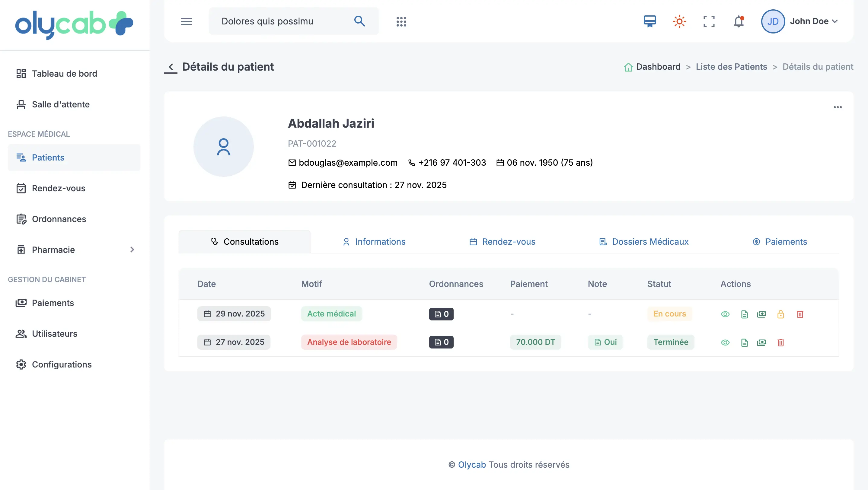Click inside the search field
This screenshot has width=868, height=490.
point(283,21)
